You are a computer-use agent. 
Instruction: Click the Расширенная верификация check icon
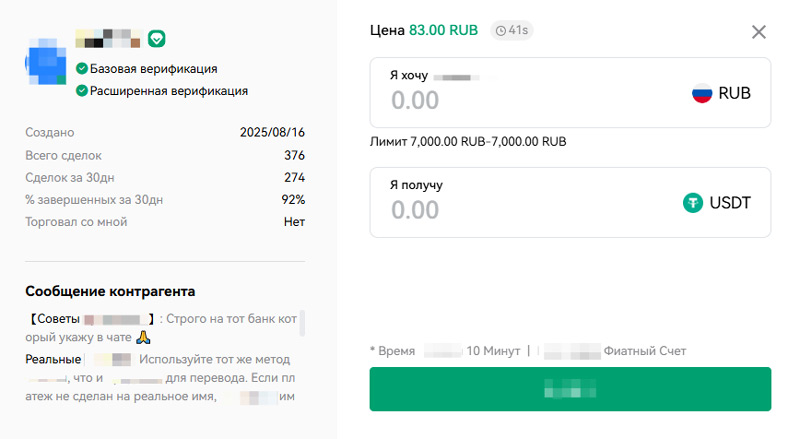point(82,91)
